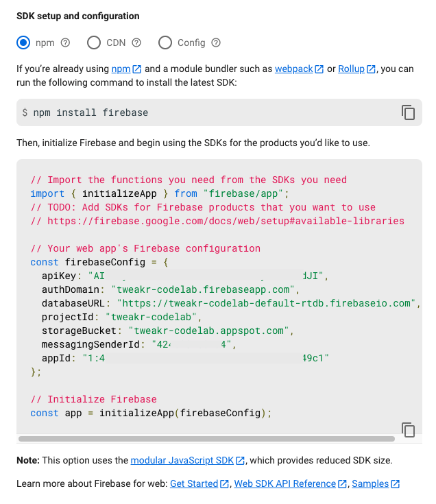Click the help icon next to CDN
This screenshot has width=436, height=504.
136,43
